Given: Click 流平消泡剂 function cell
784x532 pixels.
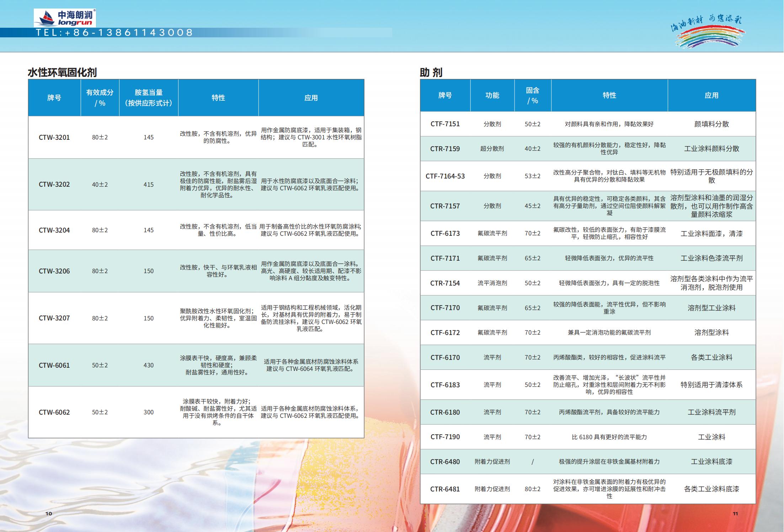Looking at the screenshot, I should point(492,283).
